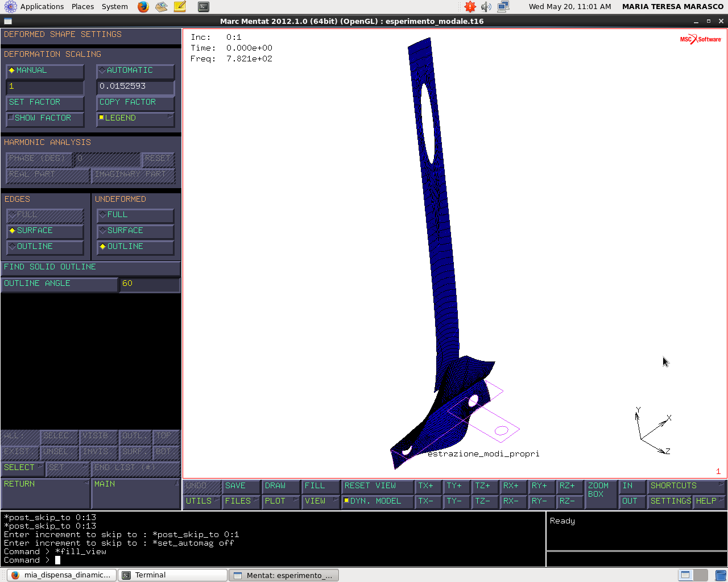
Task: Click the red update notification icon
Action: [470, 7]
